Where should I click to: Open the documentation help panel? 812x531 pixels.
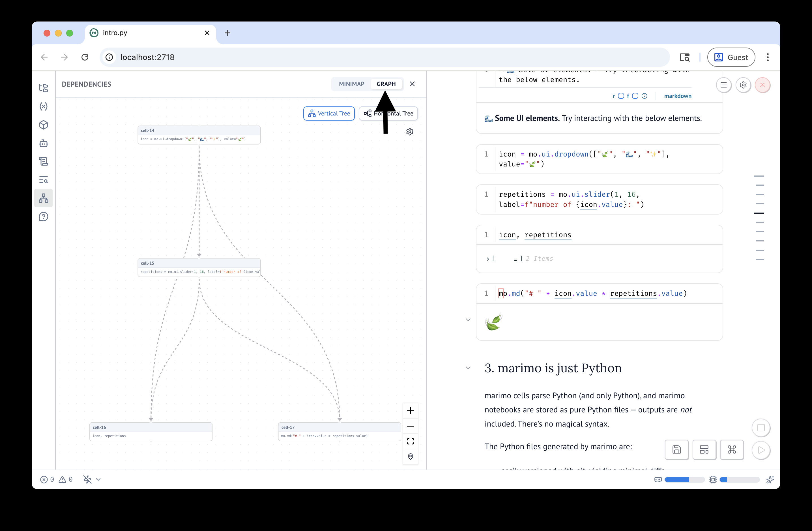pos(44,216)
